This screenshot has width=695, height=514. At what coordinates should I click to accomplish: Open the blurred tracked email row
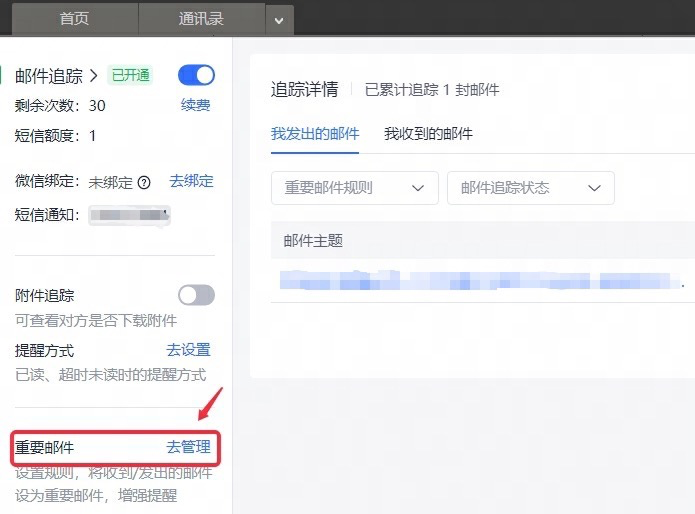[x=482, y=280]
